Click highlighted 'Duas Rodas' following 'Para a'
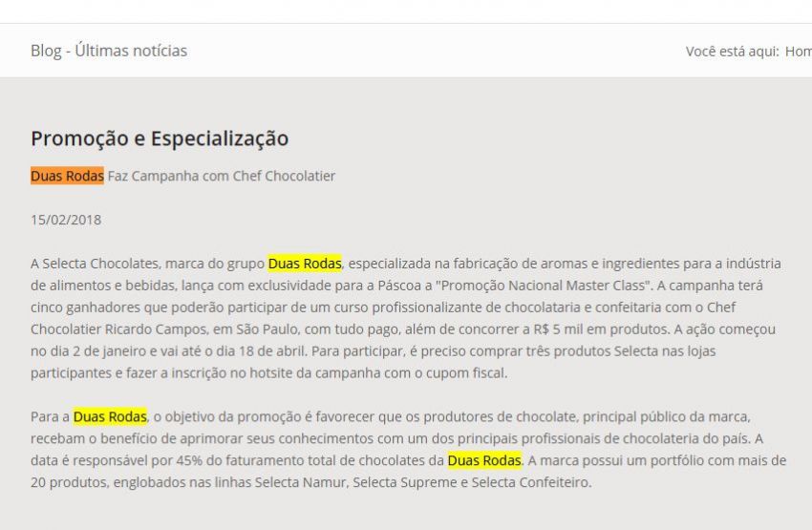 point(110,416)
